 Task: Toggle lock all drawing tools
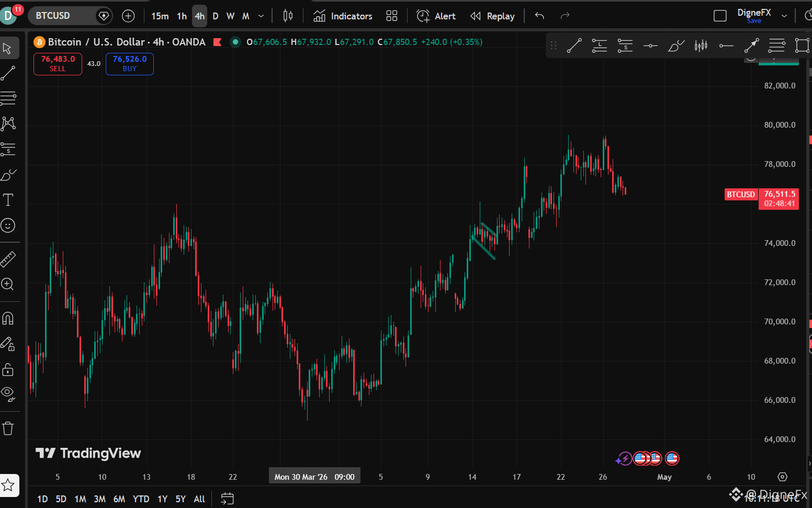[8, 369]
